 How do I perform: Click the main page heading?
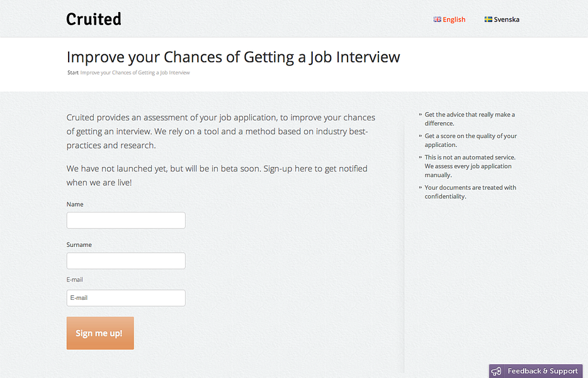tap(233, 57)
